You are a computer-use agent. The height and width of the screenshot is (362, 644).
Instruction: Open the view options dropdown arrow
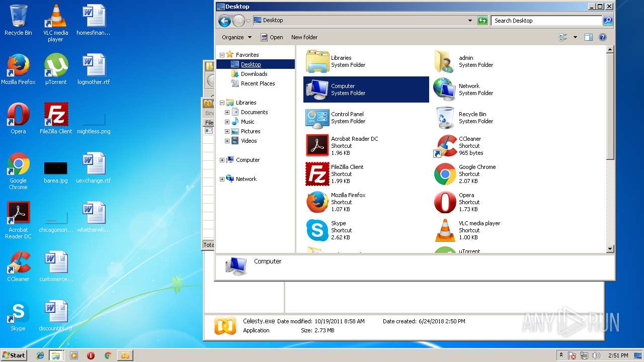click(575, 37)
